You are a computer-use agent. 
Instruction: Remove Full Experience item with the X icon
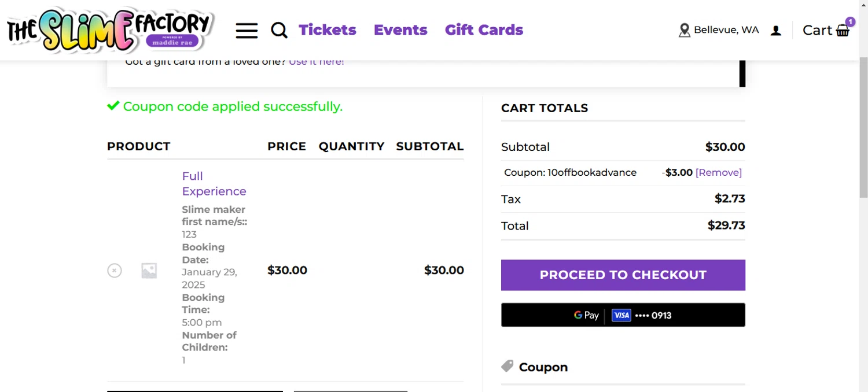[x=115, y=270]
